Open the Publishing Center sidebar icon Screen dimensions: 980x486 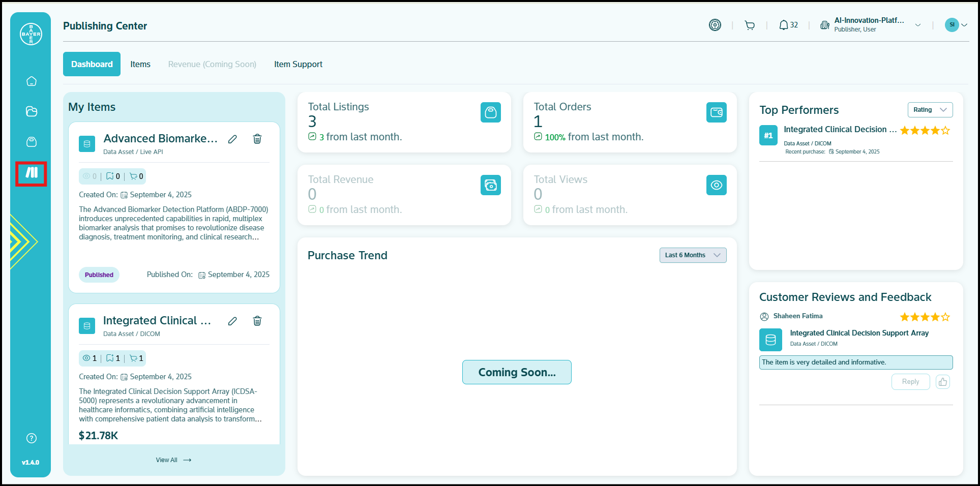(x=32, y=173)
